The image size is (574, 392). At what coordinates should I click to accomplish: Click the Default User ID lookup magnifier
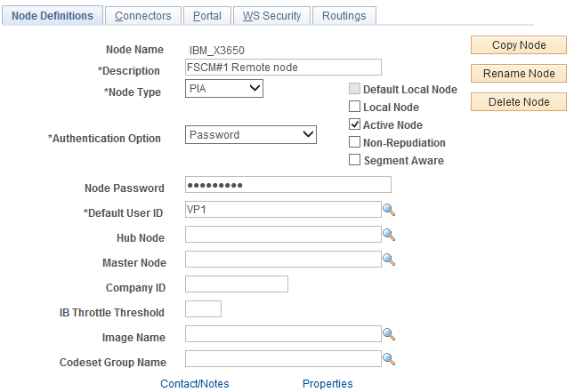click(x=388, y=210)
